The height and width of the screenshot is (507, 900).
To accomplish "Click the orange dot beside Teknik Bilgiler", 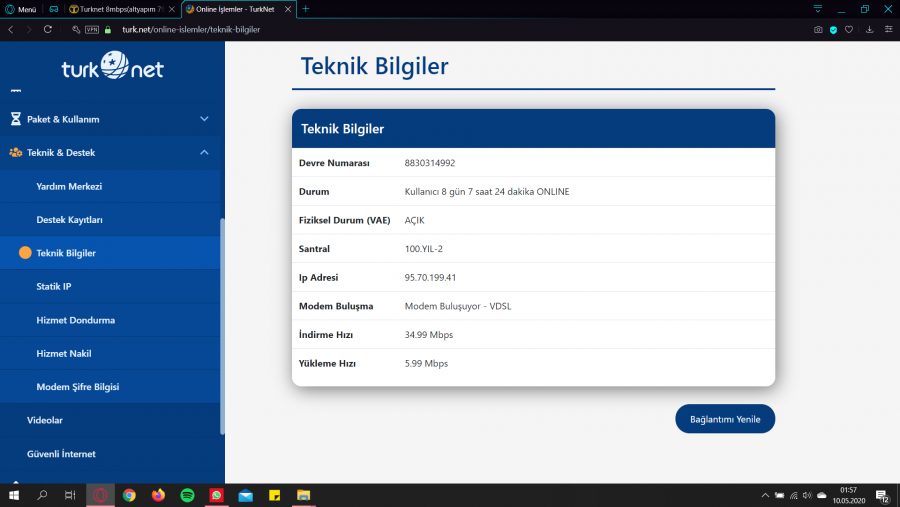I will [x=25, y=253].
